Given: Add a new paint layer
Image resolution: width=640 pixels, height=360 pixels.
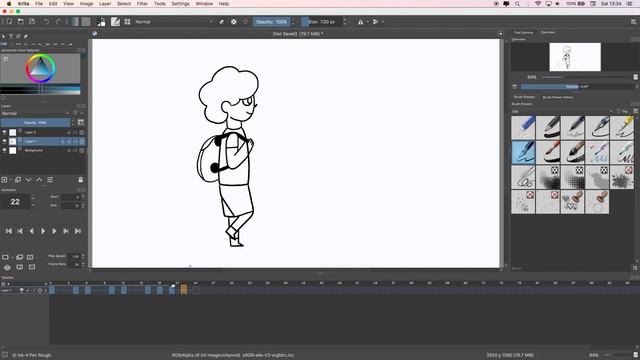Looking at the screenshot, I should pyautogui.click(x=4, y=180).
